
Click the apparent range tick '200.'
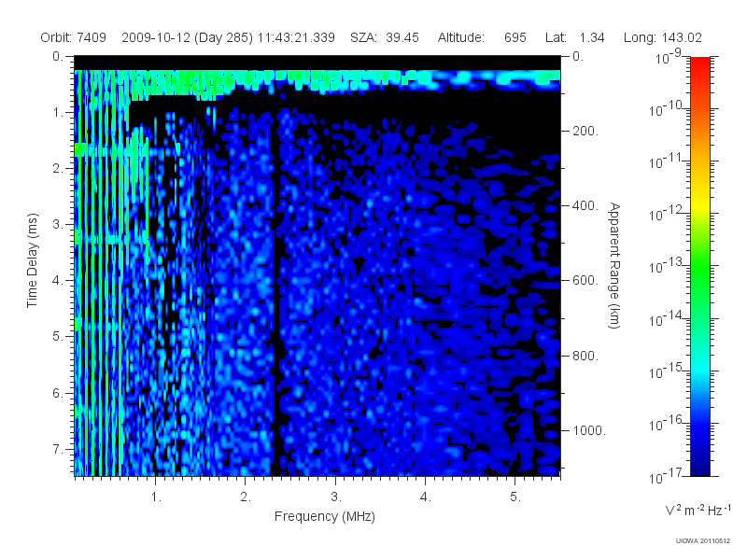585,131
